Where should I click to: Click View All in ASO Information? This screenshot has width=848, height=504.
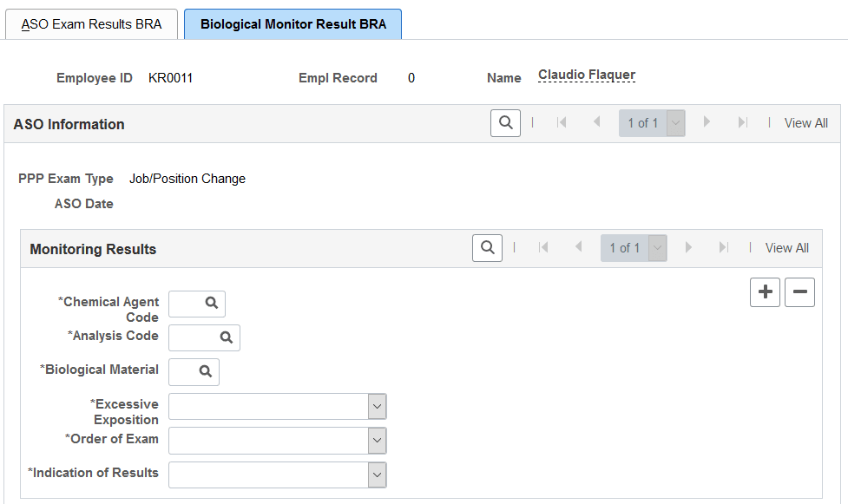click(805, 122)
